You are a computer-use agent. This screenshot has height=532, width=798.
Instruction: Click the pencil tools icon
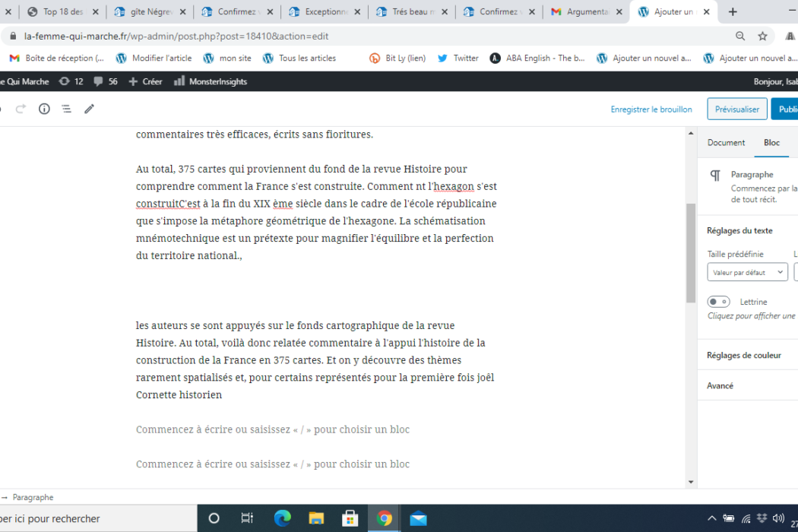pos(89,109)
